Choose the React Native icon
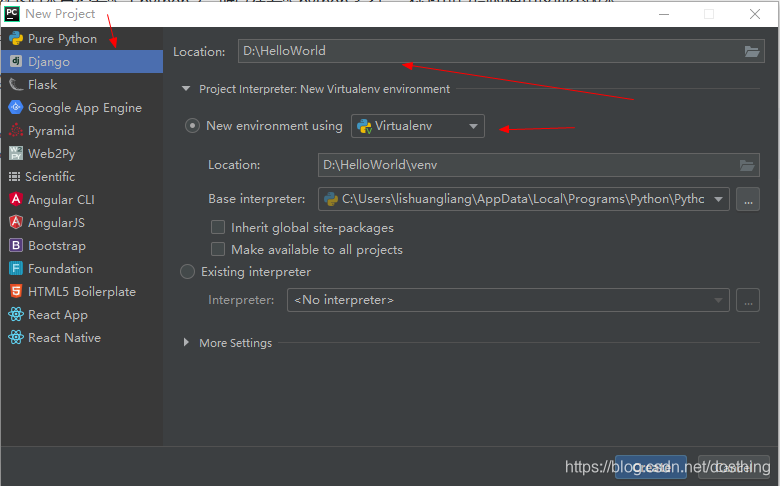780x486 pixels. click(x=16, y=337)
